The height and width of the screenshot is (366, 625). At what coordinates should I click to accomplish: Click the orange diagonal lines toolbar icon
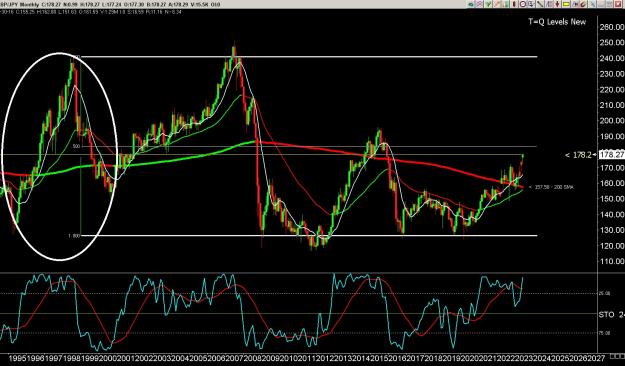click(x=497, y=4)
